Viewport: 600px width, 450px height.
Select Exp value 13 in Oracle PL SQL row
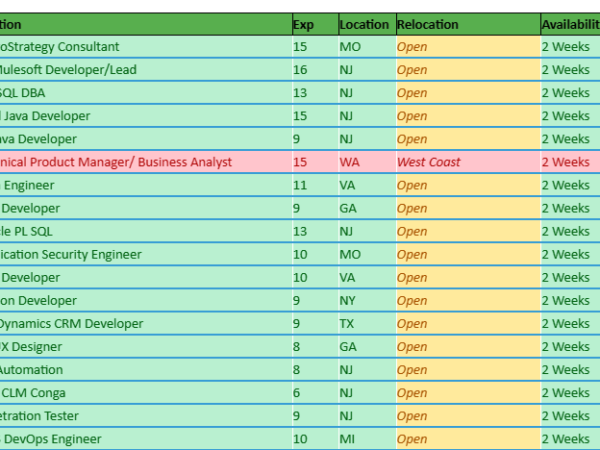coord(315,232)
